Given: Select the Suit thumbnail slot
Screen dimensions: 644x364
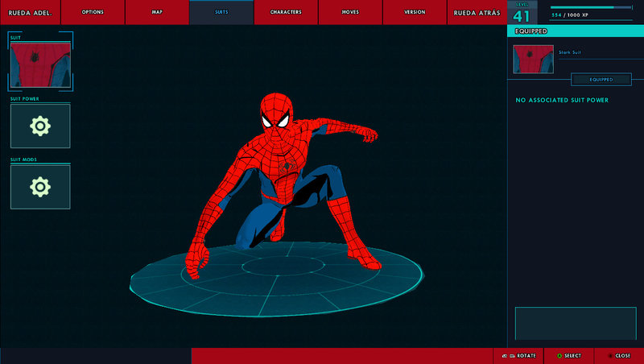Looking at the screenshot, I should click(40, 64).
